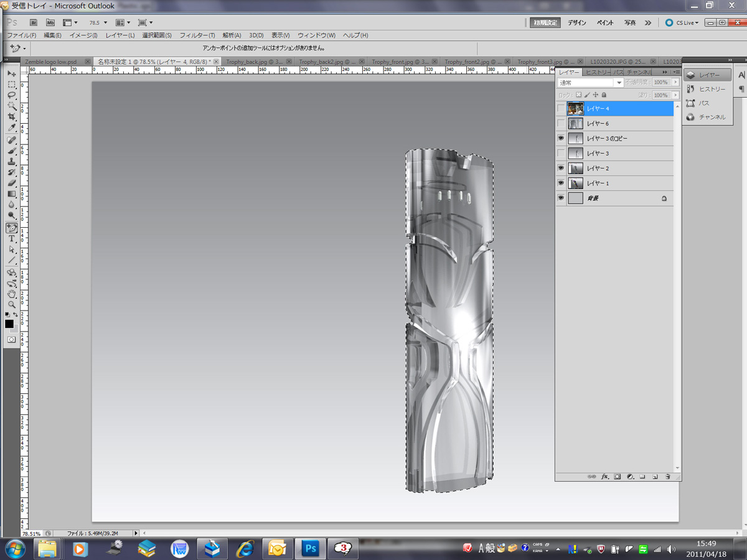Open the 不透明度 opacity slider arrow
Image resolution: width=747 pixels, height=560 pixels.
[675, 82]
